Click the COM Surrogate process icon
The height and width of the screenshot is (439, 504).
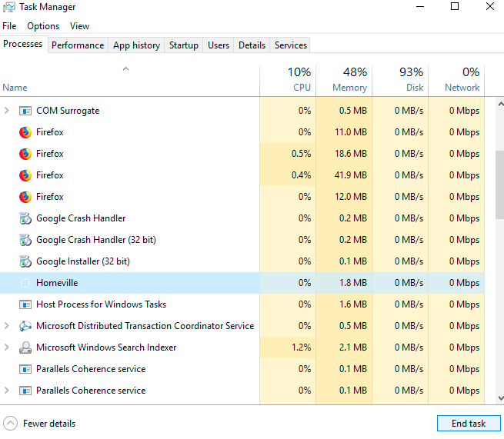point(25,111)
